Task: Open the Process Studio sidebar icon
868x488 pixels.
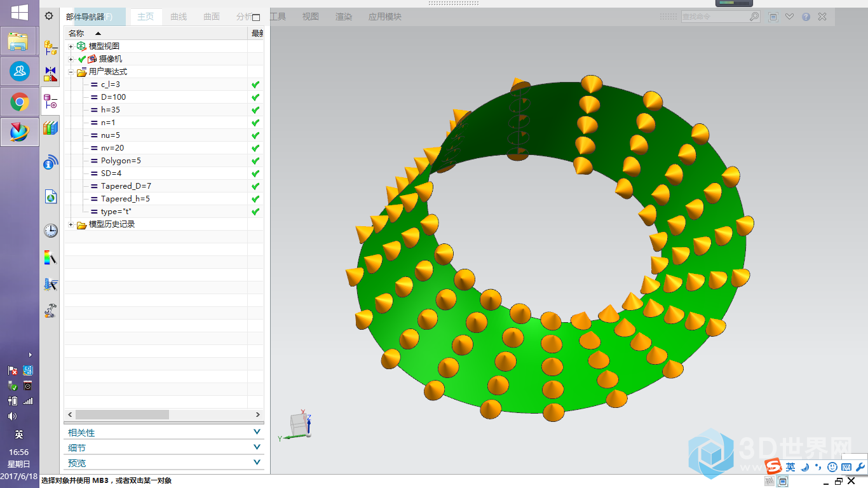Action: tap(50, 285)
